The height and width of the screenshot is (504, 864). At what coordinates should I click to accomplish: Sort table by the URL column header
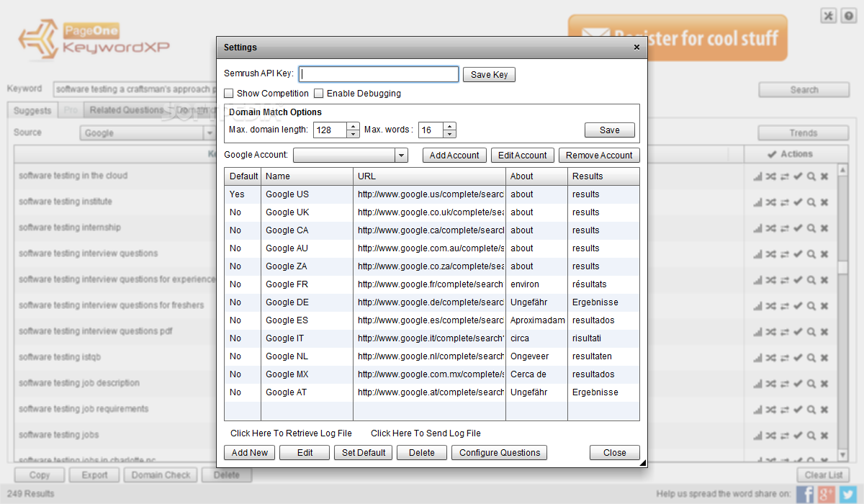point(429,176)
